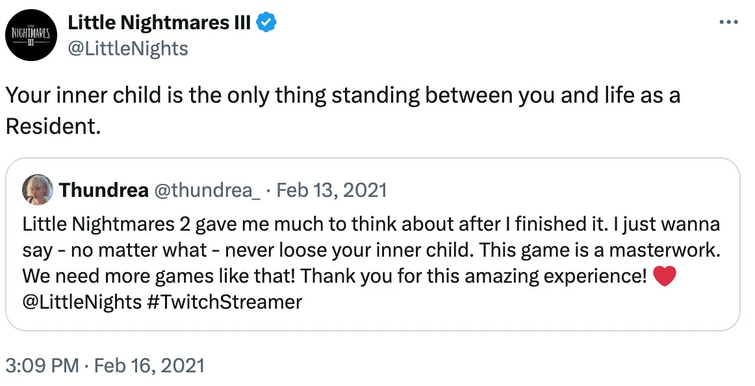Click Thundrea's small profile picture

coord(38,190)
